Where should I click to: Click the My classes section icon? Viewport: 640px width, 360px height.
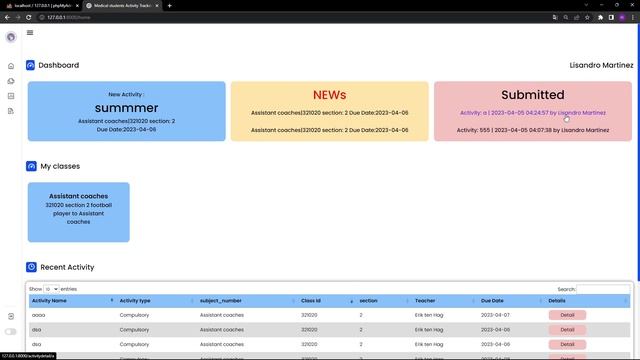pos(31,166)
